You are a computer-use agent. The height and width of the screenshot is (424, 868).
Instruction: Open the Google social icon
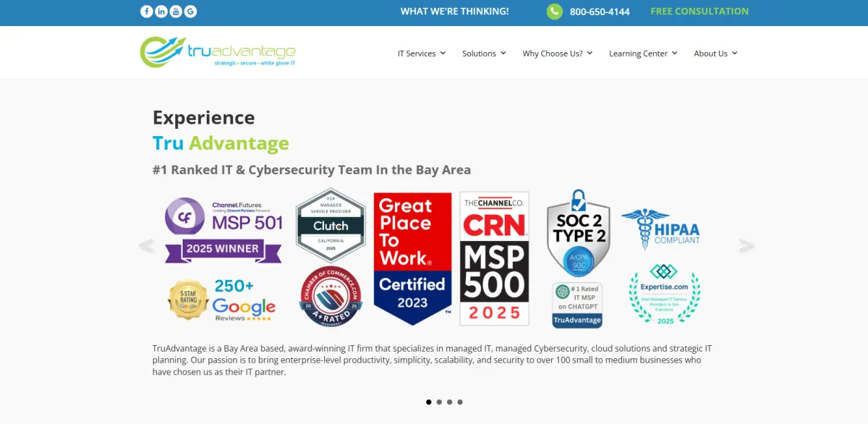(x=190, y=11)
